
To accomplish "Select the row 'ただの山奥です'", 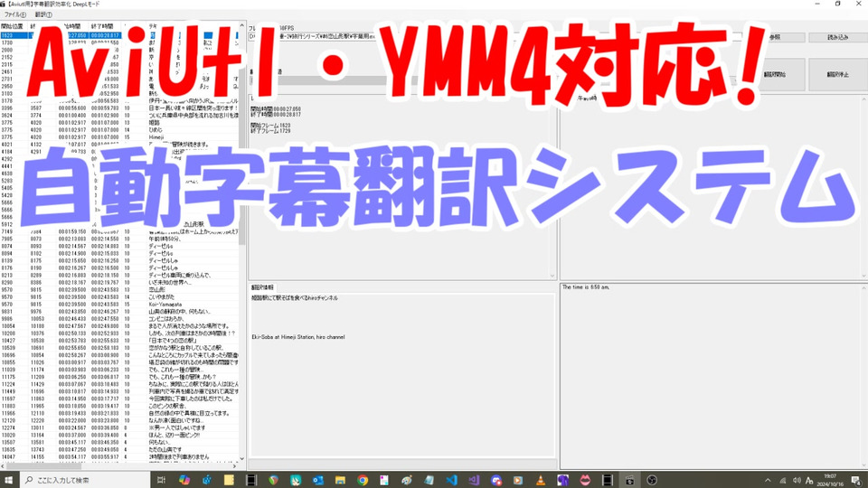I will click(x=119, y=450).
